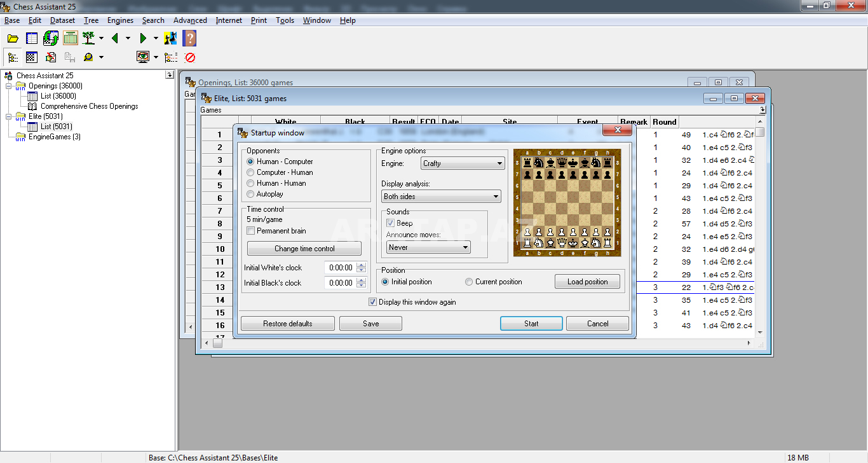The width and height of the screenshot is (868, 463).
Task: Select Human - Computer opponents option
Action: coord(280,162)
